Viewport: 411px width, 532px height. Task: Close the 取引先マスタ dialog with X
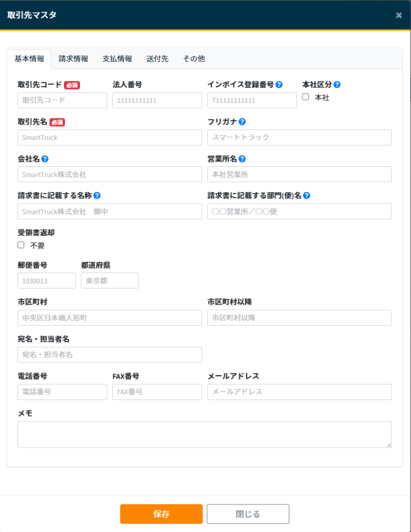[x=398, y=15]
